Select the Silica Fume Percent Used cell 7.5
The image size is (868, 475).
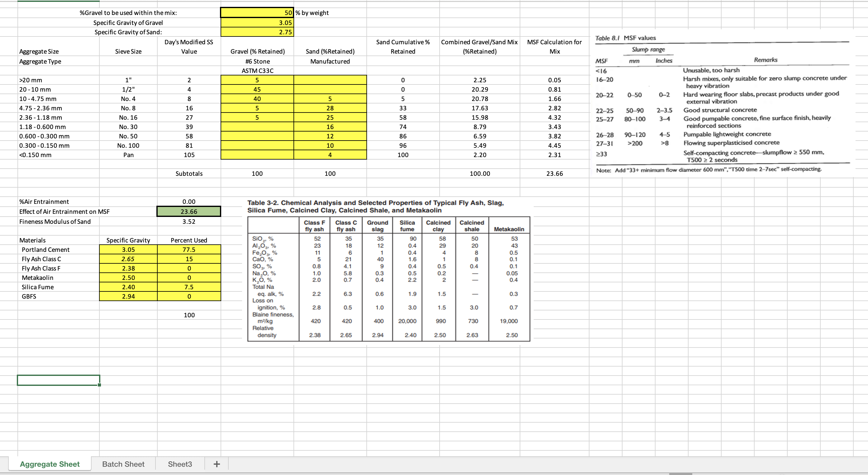click(189, 287)
